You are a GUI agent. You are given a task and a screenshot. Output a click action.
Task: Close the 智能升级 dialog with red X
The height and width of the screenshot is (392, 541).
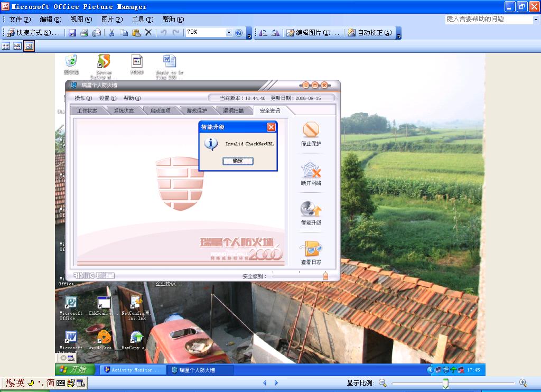click(x=271, y=127)
